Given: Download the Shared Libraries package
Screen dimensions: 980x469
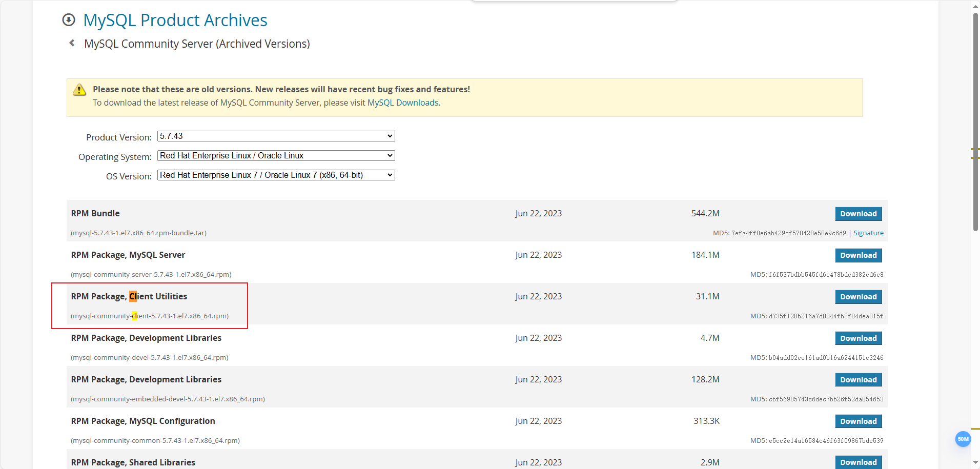Looking at the screenshot, I should click(x=858, y=462).
